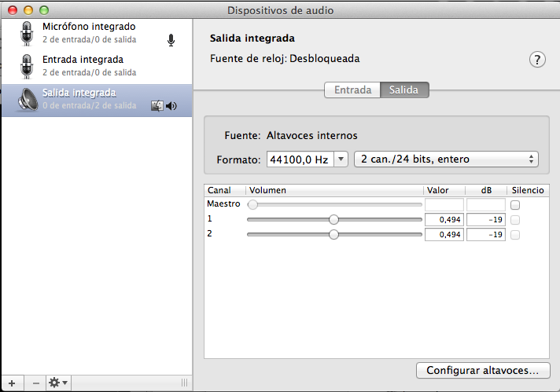Select the Micrófono integrado device icon
Screen dimensions: 560x392
pos(28,34)
